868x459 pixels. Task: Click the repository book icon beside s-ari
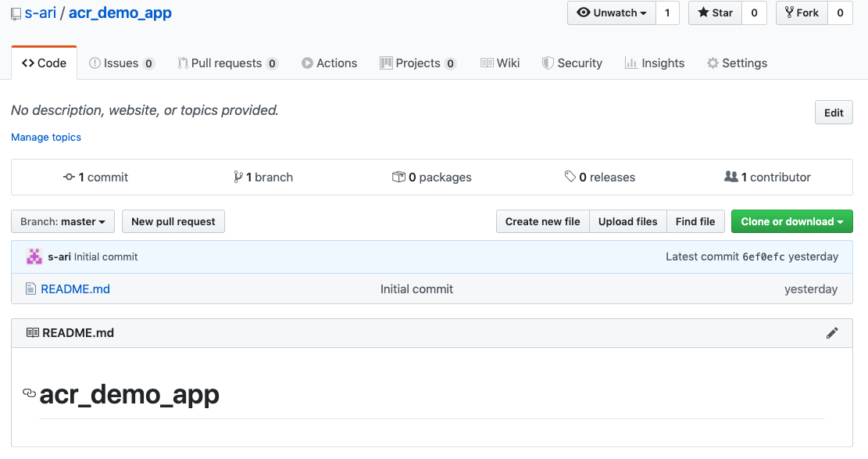click(16, 14)
